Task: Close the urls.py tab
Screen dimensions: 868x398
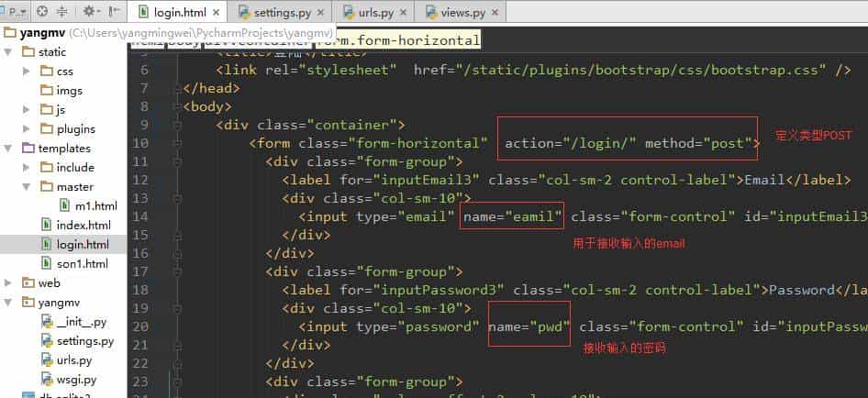Action: click(x=404, y=12)
